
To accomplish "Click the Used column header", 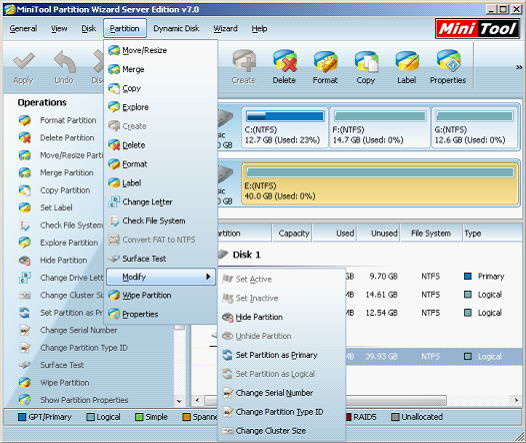I will tap(334, 233).
